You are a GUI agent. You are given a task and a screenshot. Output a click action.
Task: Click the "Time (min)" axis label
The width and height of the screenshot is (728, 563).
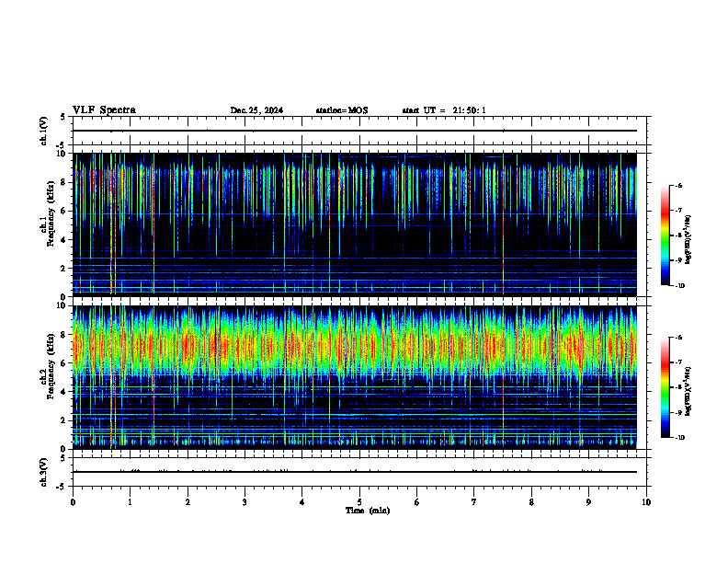click(368, 511)
